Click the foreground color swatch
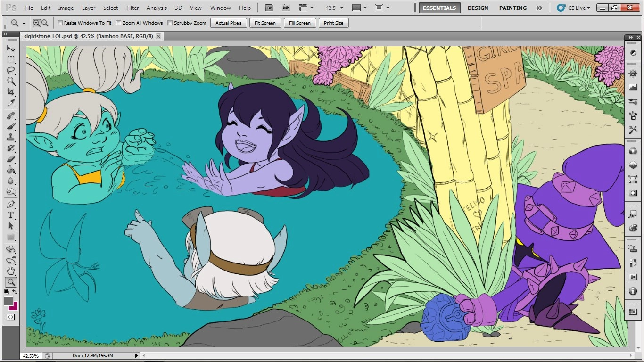 point(8,301)
